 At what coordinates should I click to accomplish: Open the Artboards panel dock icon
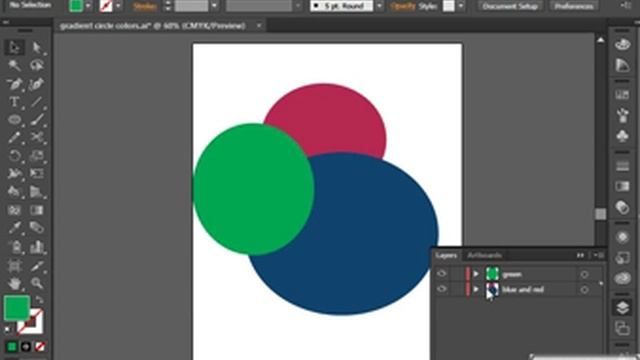[622, 328]
